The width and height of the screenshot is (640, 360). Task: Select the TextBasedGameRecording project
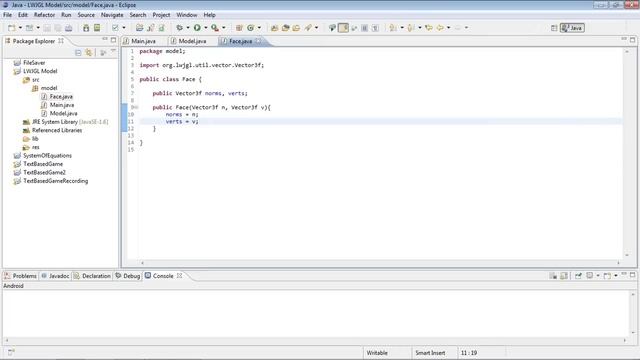[55, 181]
